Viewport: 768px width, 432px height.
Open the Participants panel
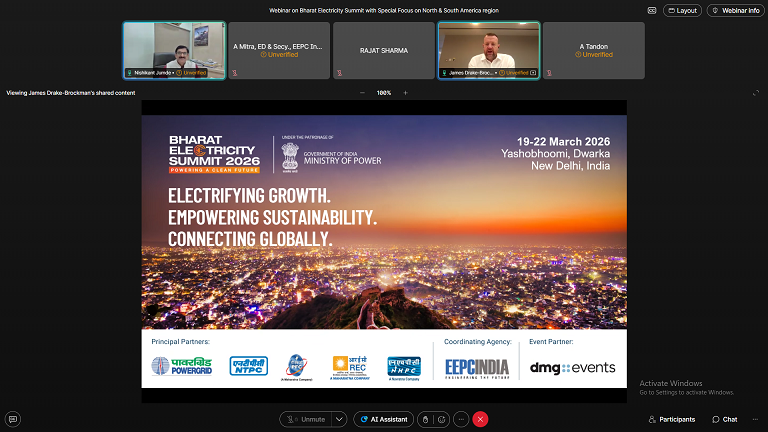pos(672,419)
